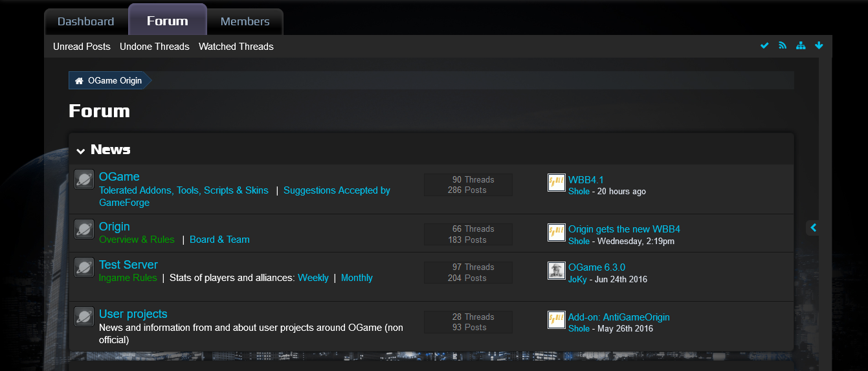Click the 90 Threads stat for OGame
Viewport: 868px width, 371px height.
(473, 180)
